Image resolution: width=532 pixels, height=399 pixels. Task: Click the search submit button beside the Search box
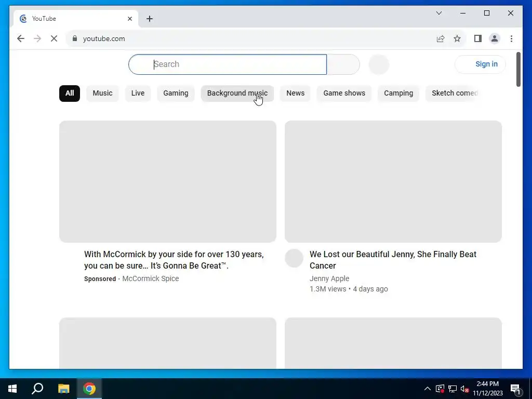coord(343,64)
